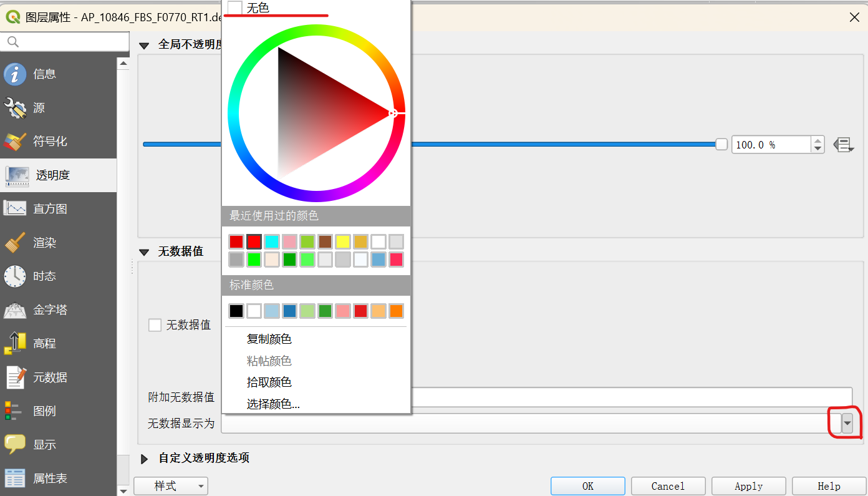Click the OK button

click(588, 486)
